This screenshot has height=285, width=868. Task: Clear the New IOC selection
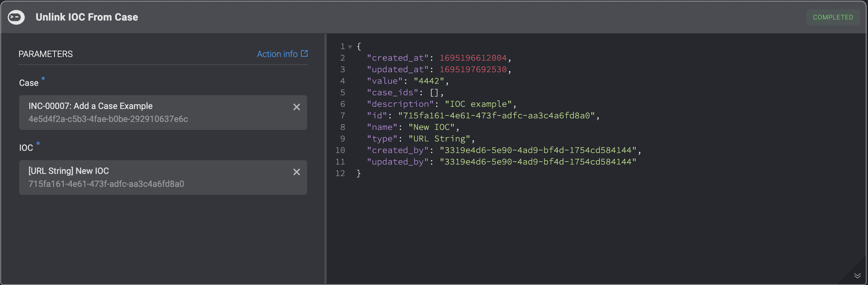296,172
